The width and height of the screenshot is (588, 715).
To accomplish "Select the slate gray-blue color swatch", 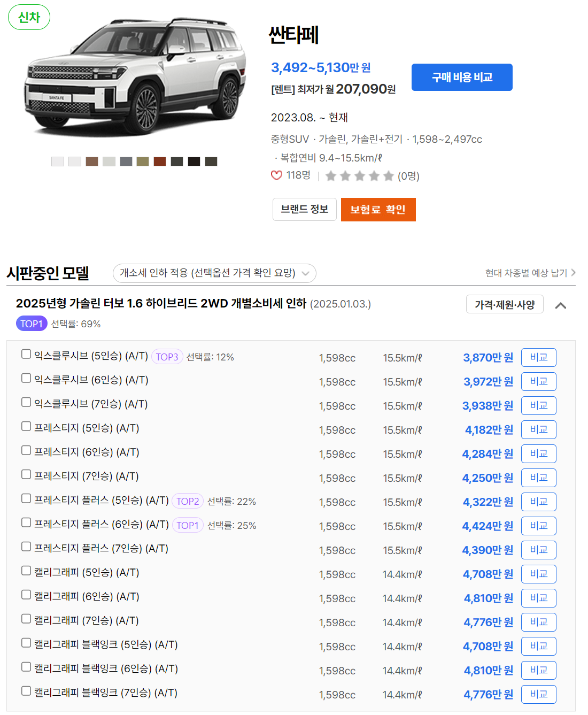I will tap(126, 162).
